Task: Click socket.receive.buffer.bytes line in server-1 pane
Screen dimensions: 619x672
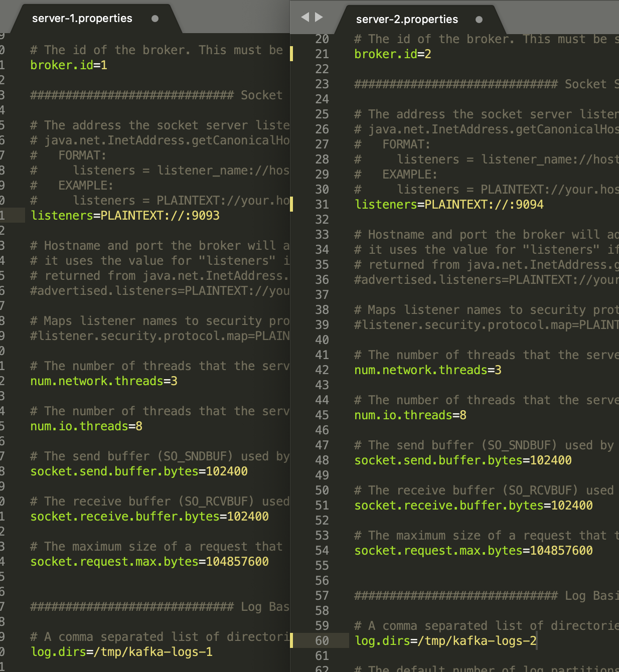Action: point(149,517)
